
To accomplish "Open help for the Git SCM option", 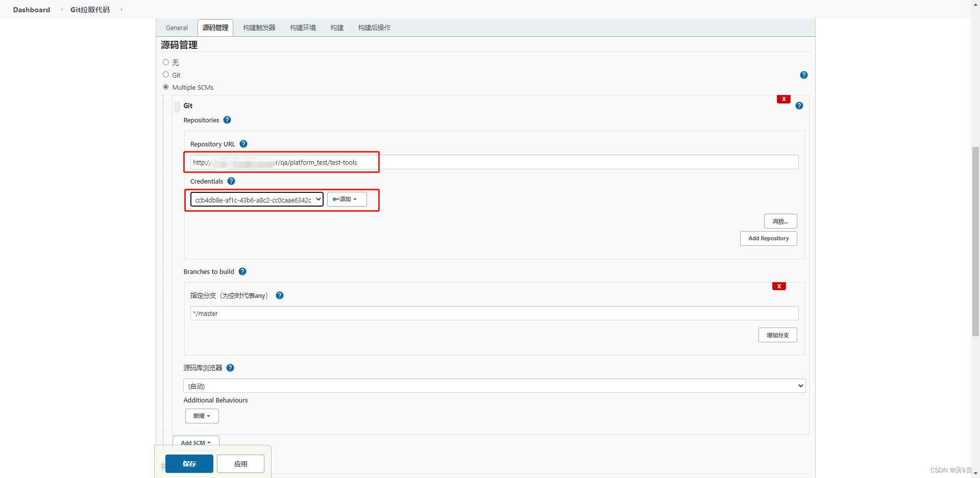I will click(x=804, y=75).
